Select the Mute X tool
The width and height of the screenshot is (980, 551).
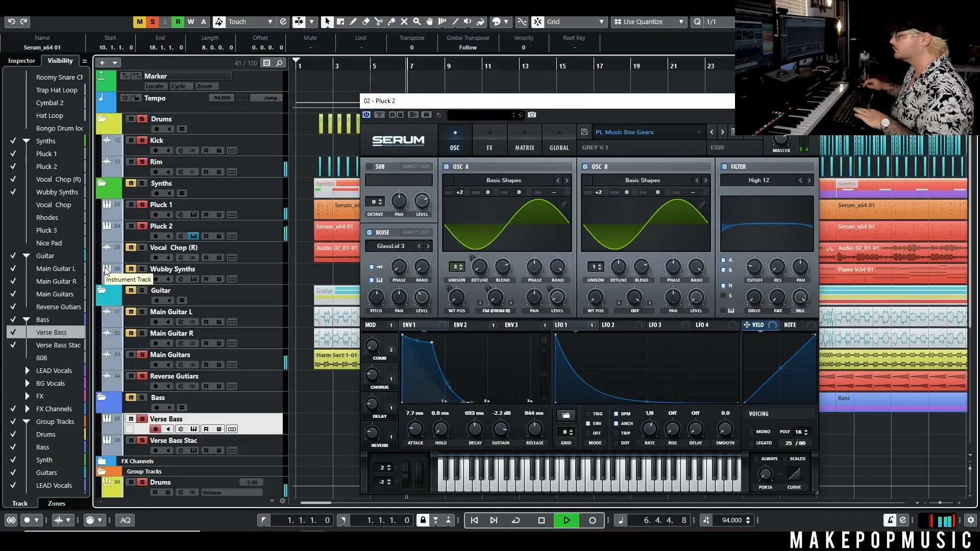coord(404,21)
